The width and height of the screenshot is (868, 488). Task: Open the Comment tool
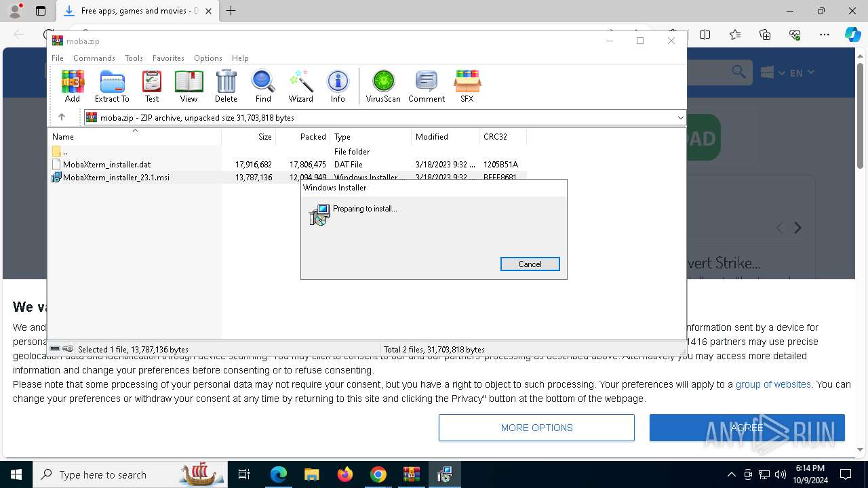pyautogui.click(x=427, y=86)
